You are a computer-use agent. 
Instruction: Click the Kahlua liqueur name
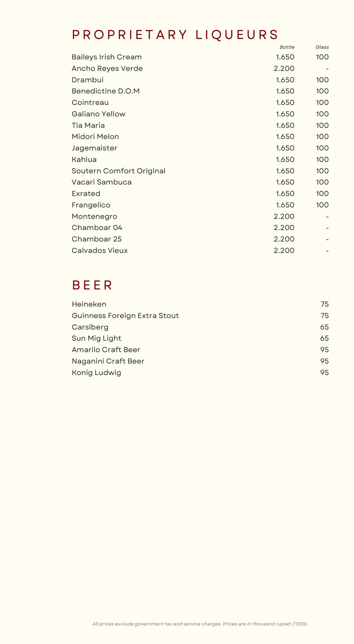[x=84, y=159]
